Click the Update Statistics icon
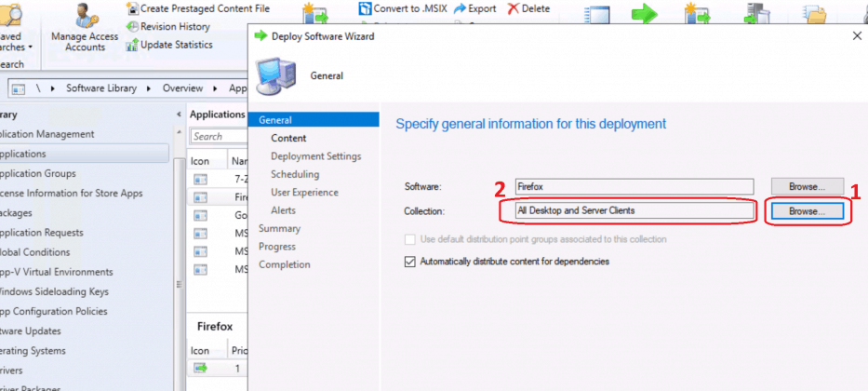 click(x=133, y=45)
